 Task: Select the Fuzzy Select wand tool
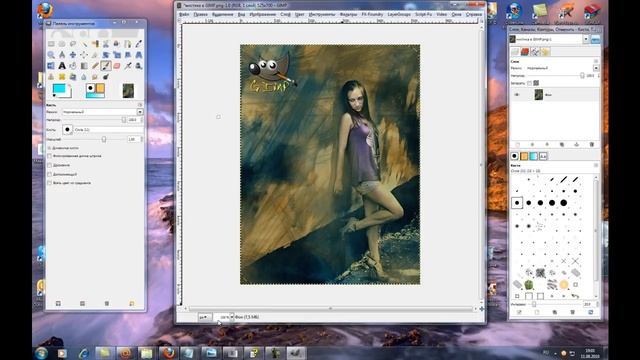pos(84,44)
